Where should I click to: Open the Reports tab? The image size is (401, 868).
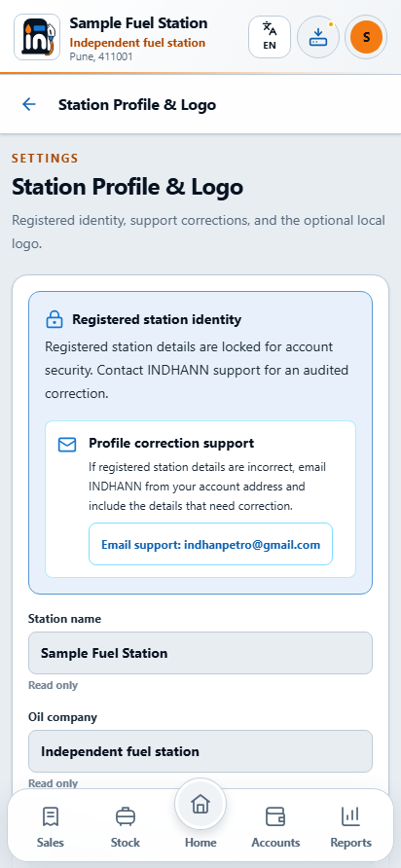pos(351,826)
